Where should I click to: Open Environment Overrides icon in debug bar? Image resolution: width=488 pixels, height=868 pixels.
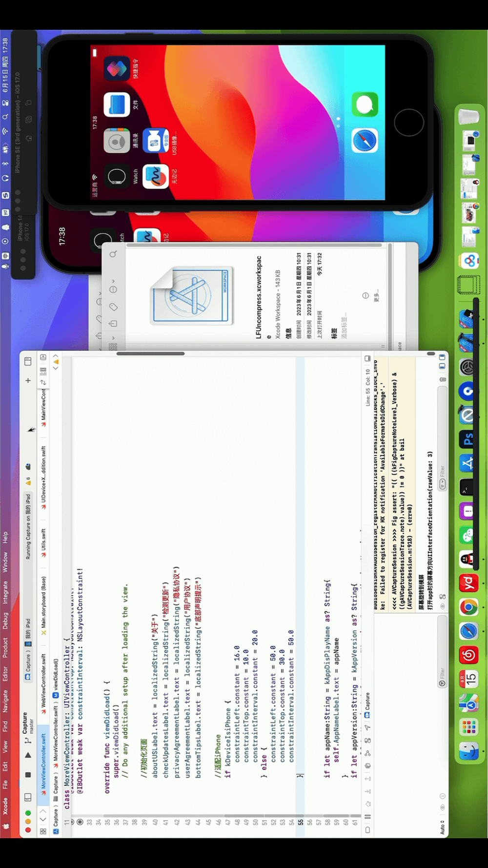coord(367,740)
